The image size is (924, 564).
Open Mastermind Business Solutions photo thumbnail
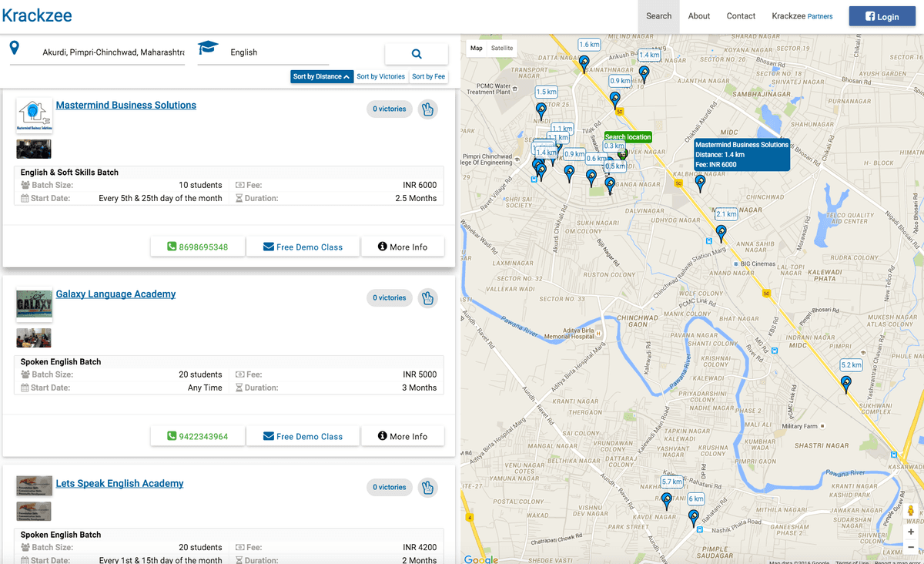[34, 149]
